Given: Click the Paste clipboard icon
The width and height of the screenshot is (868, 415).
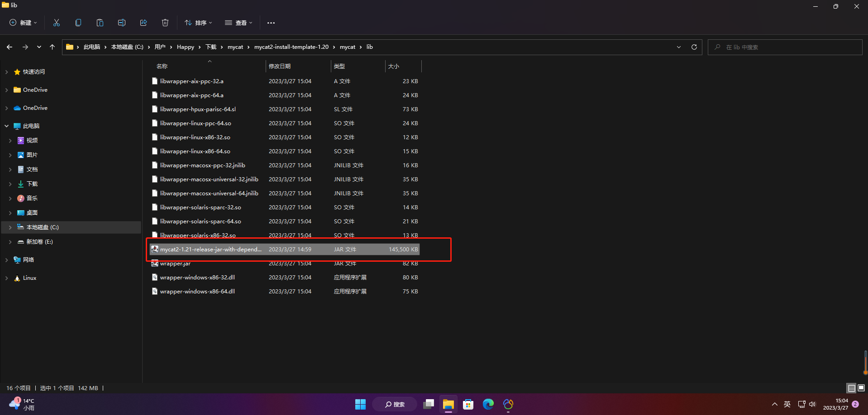Looking at the screenshot, I should click(x=100, y=23).
